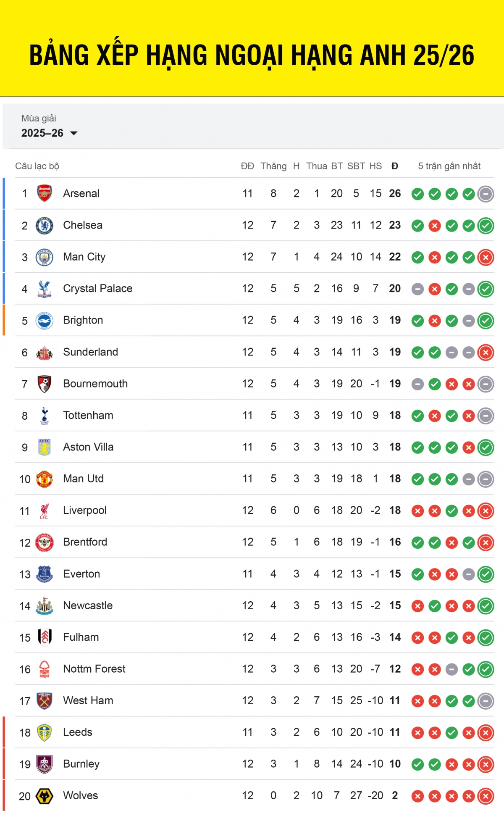
Task: Click the Arsenal club crest
Action: [45, 193]
